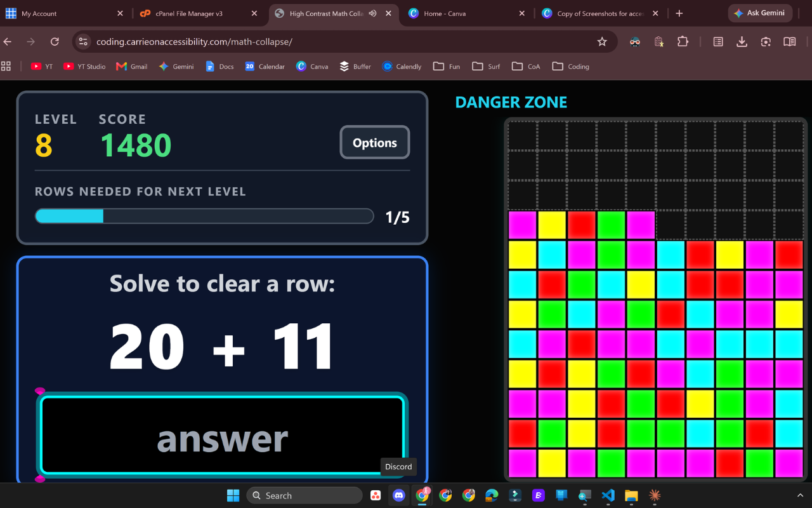Open the browser Extensions puzzle icon
This screenshot has height=508, width=812.
tap(683, 42)
